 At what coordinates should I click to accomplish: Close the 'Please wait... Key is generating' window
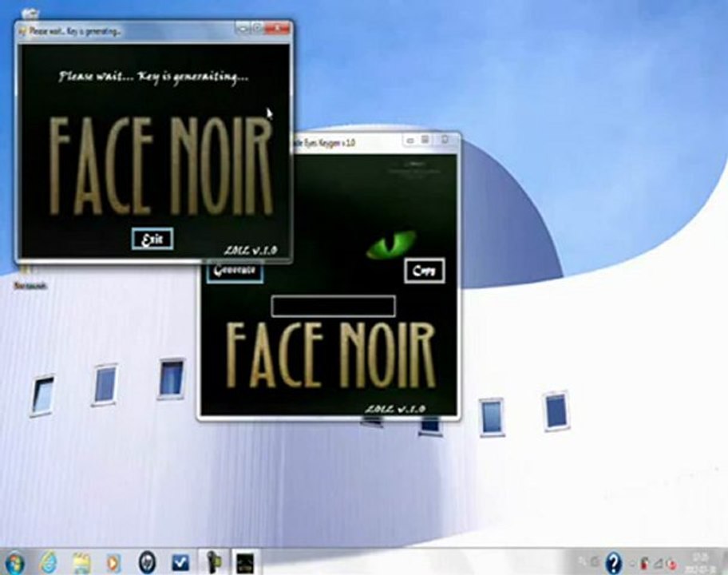point(277,29)
